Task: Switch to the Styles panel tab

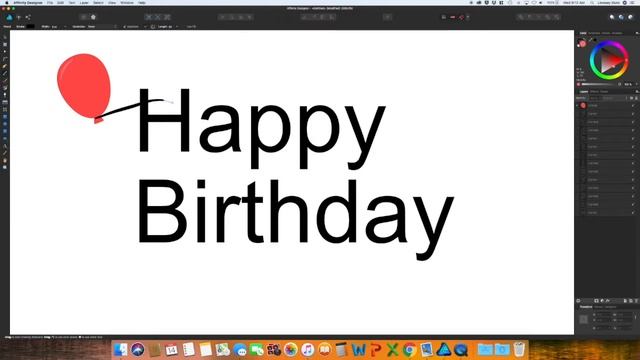Action: pos(604,91)
